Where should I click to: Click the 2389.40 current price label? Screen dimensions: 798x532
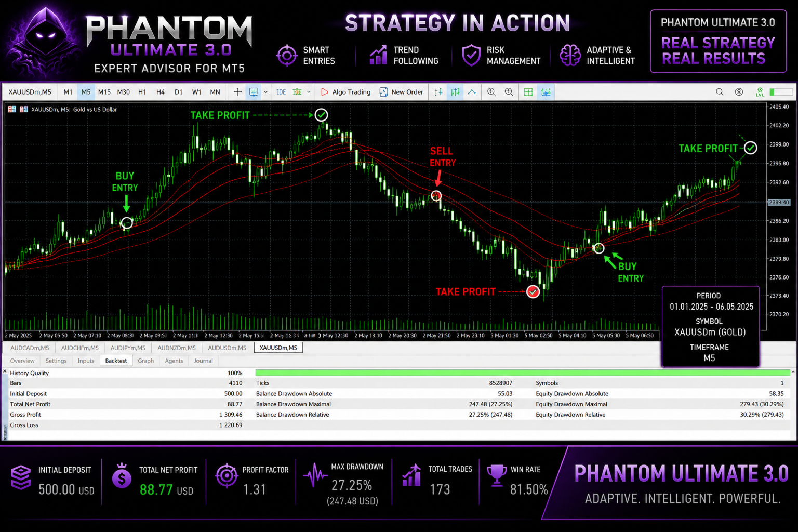coord(779,203)
